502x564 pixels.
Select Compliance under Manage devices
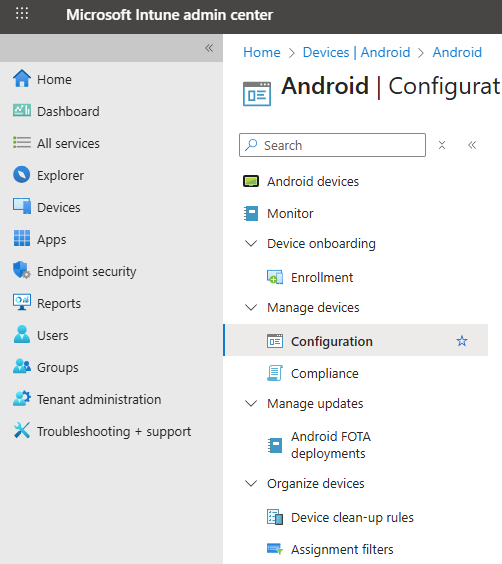pos(325,373)
